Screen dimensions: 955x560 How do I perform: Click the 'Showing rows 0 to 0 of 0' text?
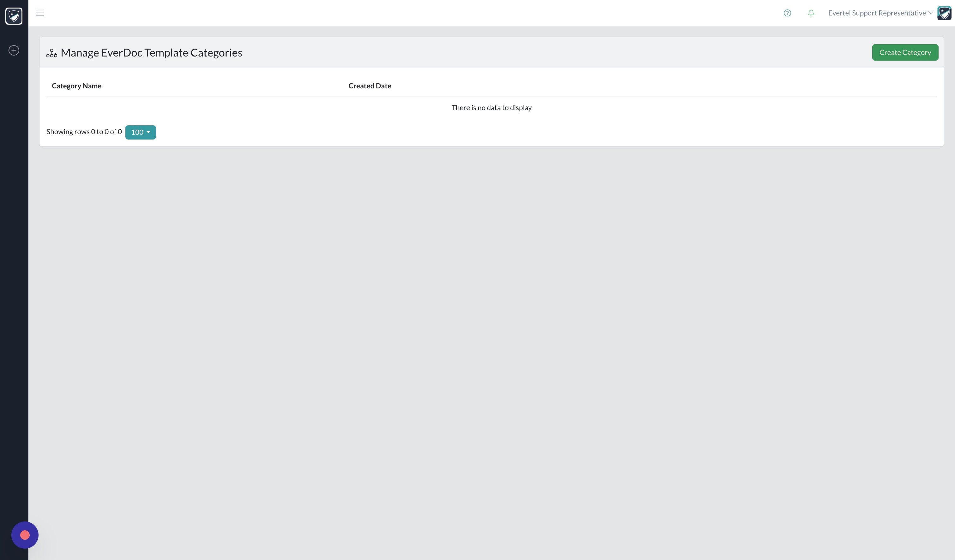(84, 132)
